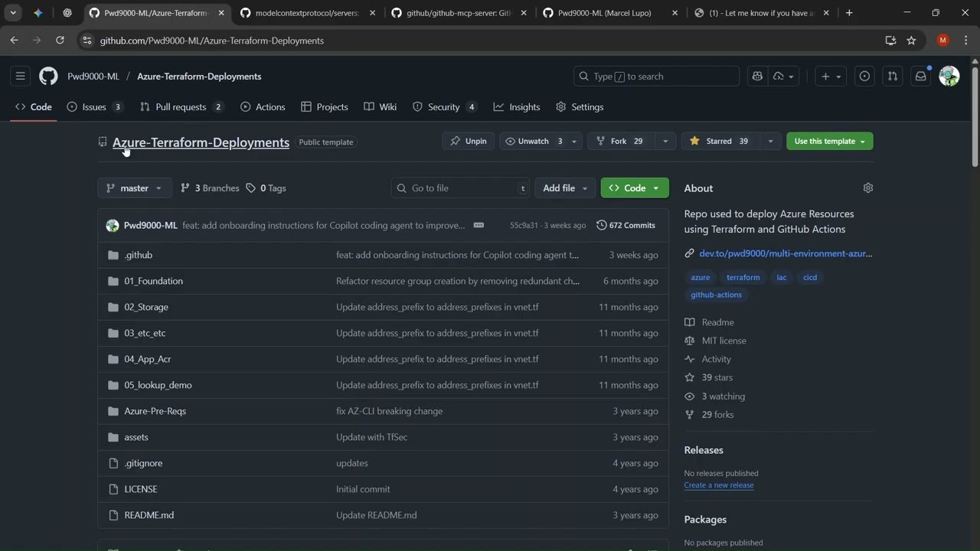The height and width of the screenshot is (551, 980).
Task: Open the 03_etc_etc folder
Action: click(x=145, y=333)
